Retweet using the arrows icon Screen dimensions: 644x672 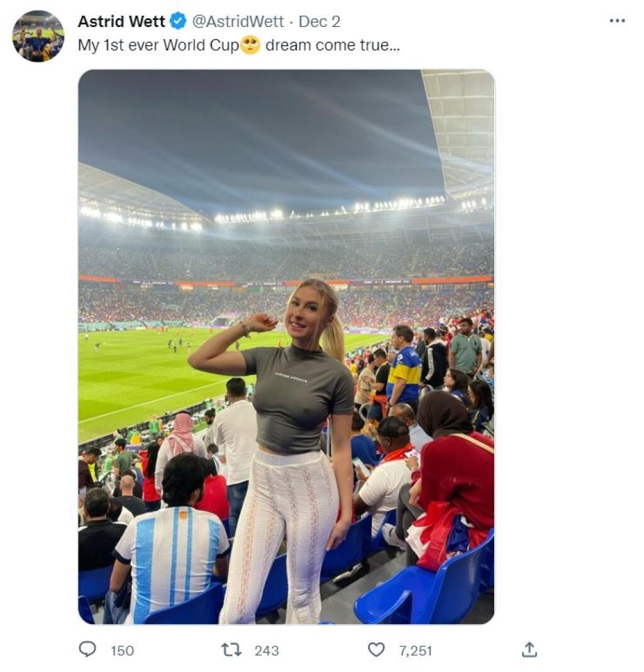(231, 650)
